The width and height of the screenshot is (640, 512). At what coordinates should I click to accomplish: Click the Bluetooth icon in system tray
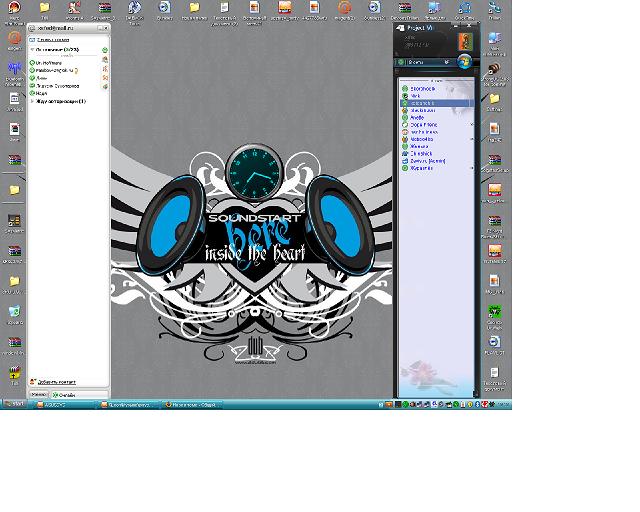[477, 404]
